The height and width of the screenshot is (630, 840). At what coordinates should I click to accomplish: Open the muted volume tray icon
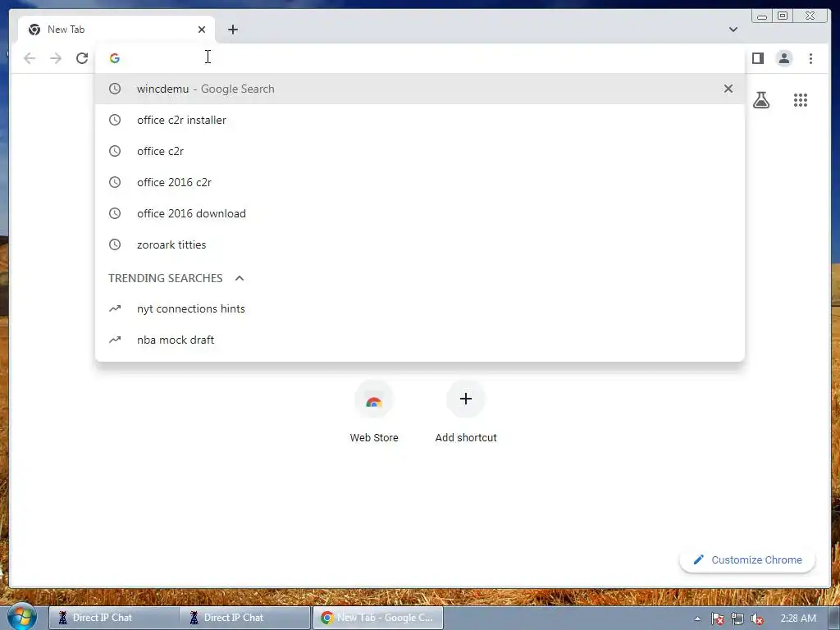tap(757, 619)
